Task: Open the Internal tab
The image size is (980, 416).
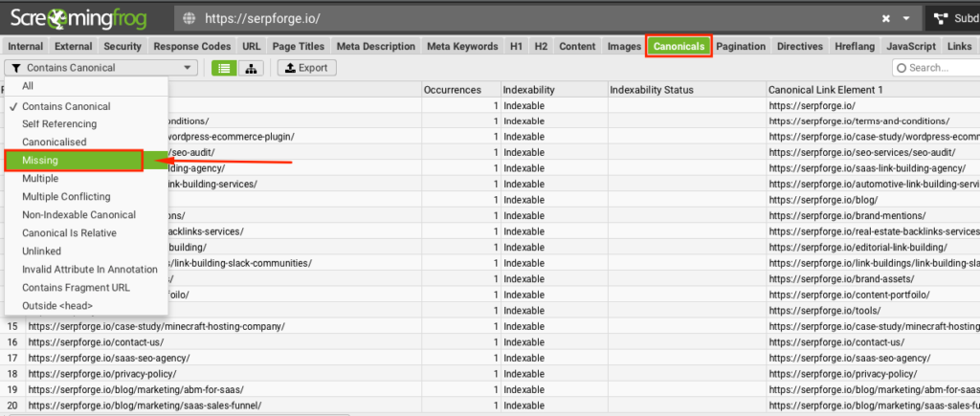Action: pyautogui.click(x=26, y=46)
